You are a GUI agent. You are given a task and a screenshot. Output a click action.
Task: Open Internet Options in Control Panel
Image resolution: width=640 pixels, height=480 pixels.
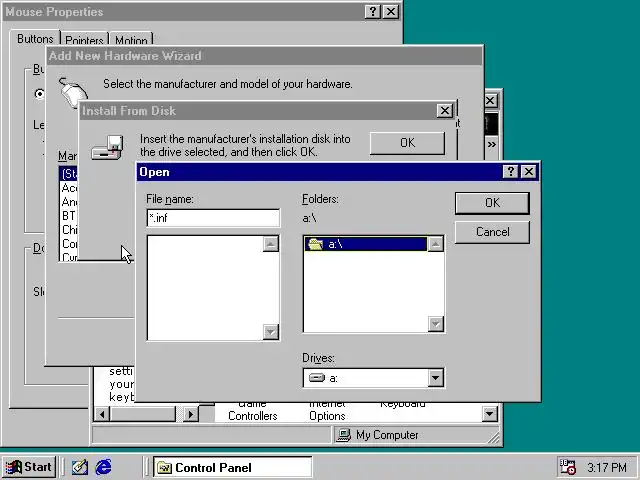pyautogui.click(x=327, y=411)
